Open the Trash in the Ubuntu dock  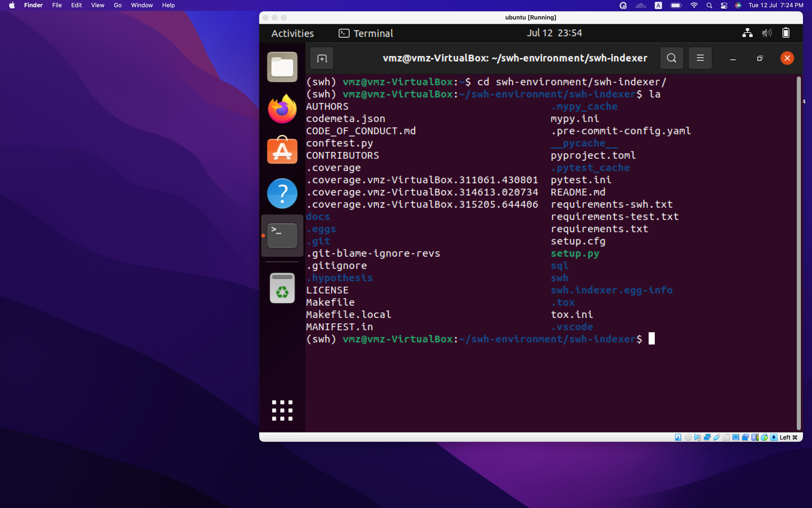282,288
